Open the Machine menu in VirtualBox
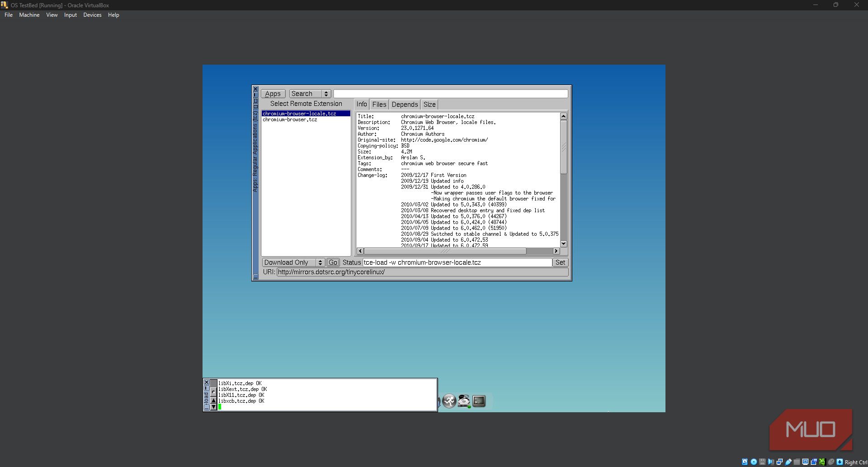Viewport: 868px width, 467px height. (29, 15)
